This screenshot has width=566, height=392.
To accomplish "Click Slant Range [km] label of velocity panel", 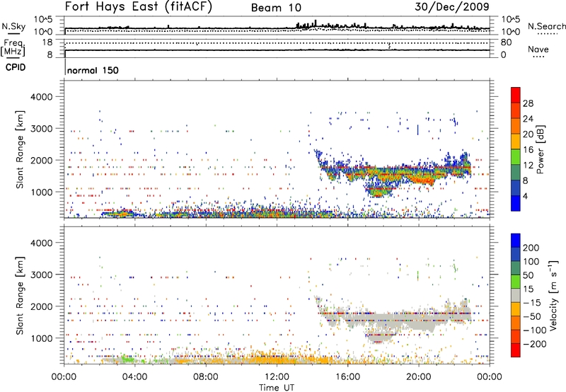I will click(x=20, y=295).
